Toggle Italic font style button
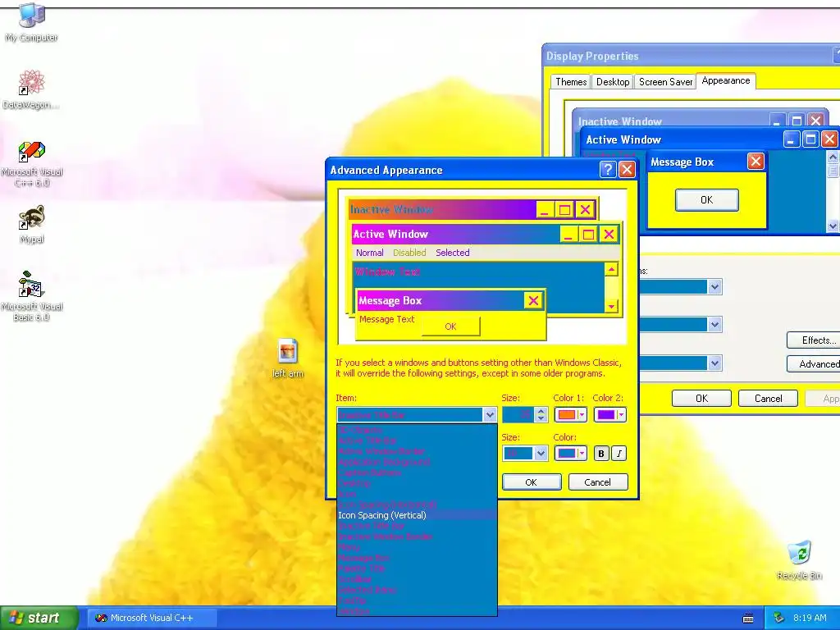The width and height of the screenshot is (840, 630). point(619,454)
